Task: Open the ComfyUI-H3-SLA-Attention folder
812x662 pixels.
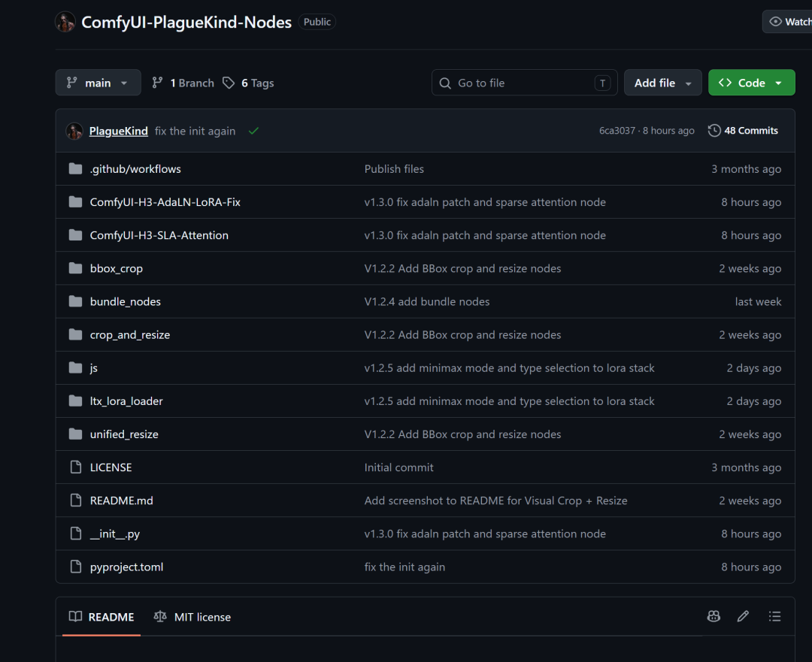Action: [x=159, y=235]
